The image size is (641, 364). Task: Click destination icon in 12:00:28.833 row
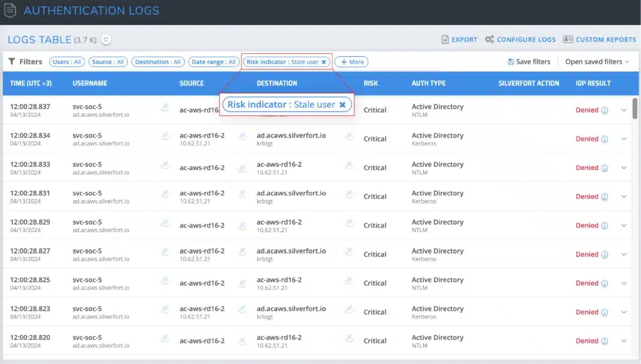(349, 165)
